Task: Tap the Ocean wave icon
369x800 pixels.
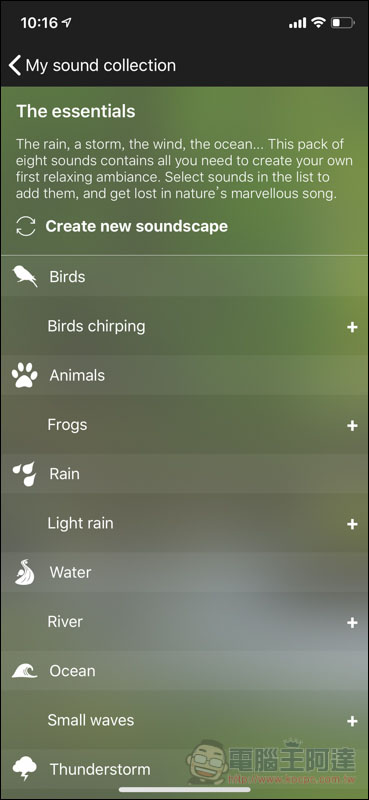Action: point(24,670)
